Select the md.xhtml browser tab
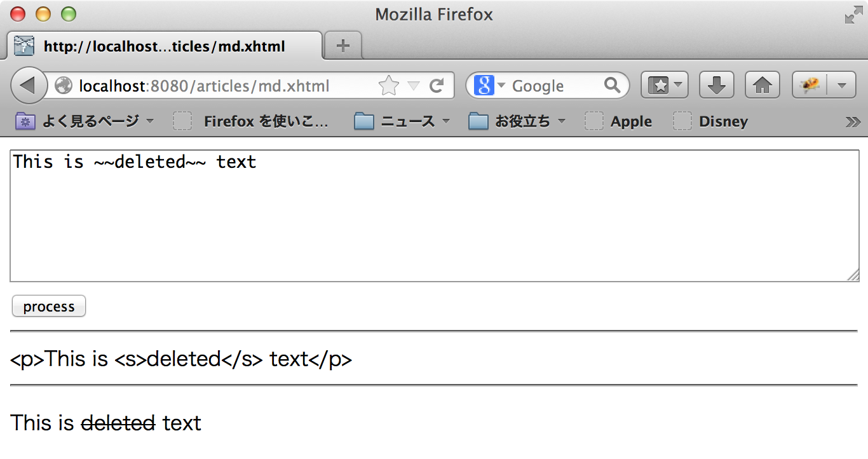 (165, 46)
